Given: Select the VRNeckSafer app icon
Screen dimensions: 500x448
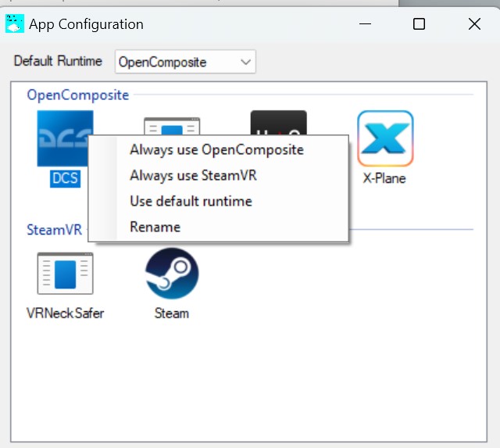Looking at the screenshot, I should [x=65, y=274].
